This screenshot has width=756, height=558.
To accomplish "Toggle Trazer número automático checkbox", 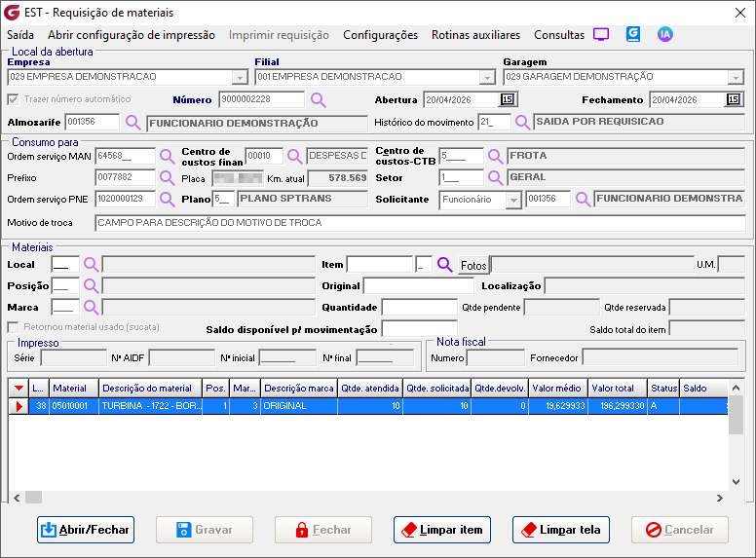I will tap(13, 99).
